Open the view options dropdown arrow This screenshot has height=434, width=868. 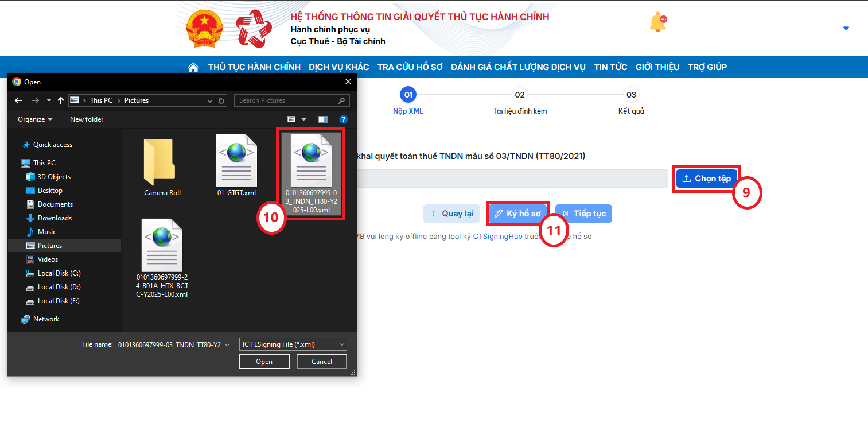pos(304,119)
